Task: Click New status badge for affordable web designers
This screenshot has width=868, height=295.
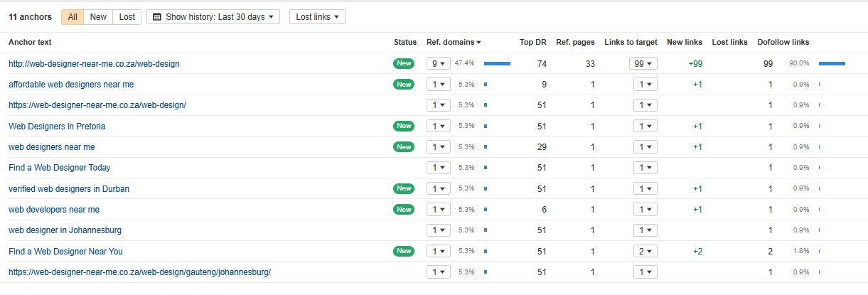Action: [x=404, y=85]
